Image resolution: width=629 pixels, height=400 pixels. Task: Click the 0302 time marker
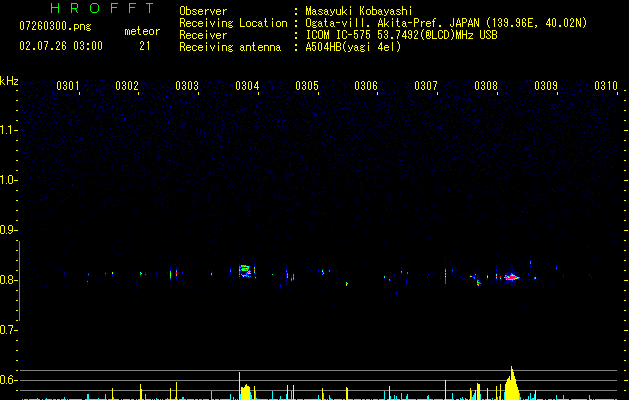(127, 86)
